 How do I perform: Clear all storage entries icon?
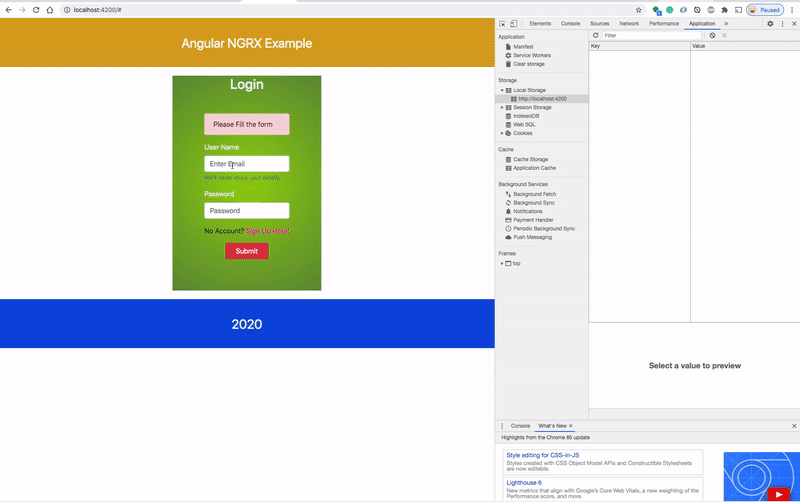point(712,35)
